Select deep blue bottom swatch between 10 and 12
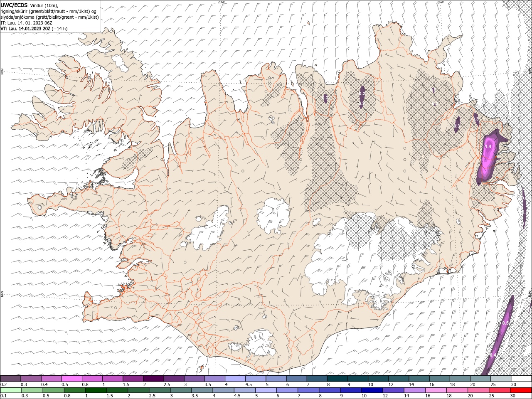Image resolution: width=532 pixels, height=399 pixels. point(372,390)
